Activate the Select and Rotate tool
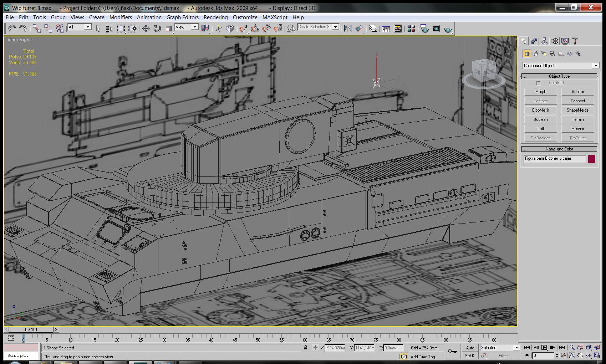This screenshot has width=606, height=364. pos(157,29)
